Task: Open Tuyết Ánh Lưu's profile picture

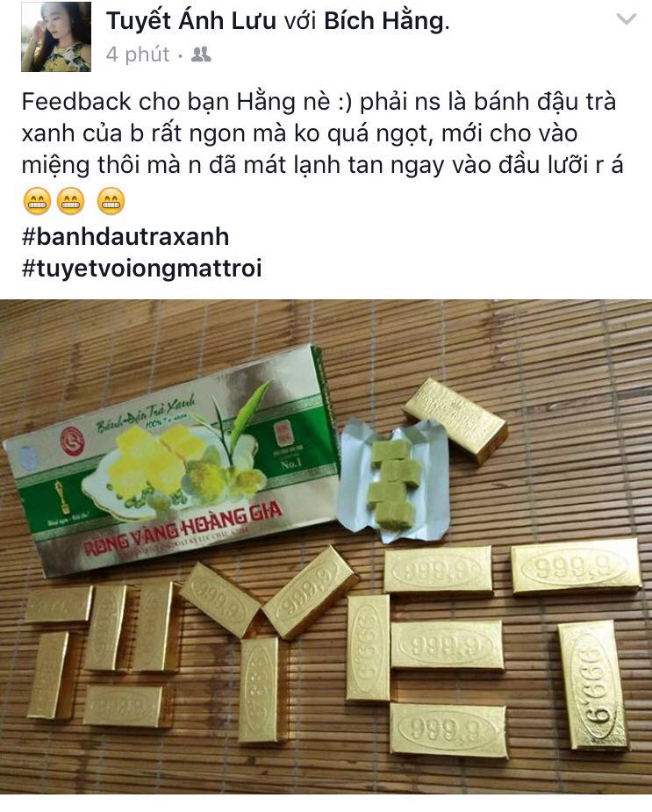Action: tap(56, 36)
